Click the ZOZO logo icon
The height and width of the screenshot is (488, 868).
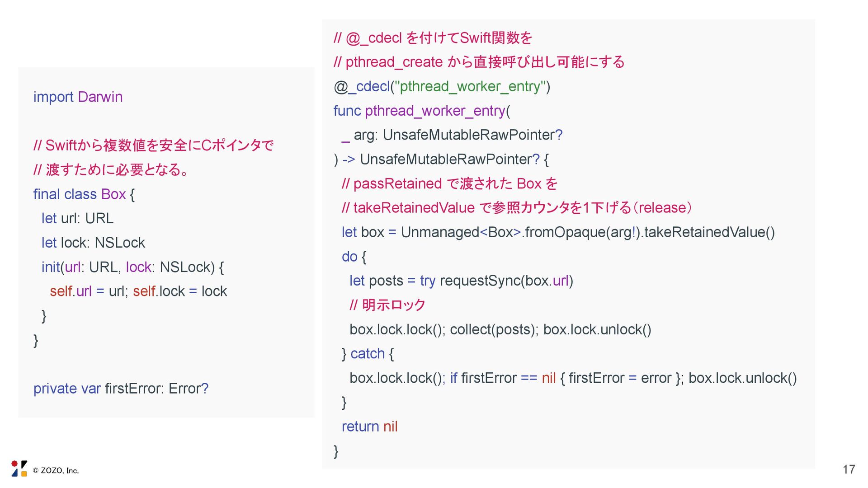pos(19,469)
